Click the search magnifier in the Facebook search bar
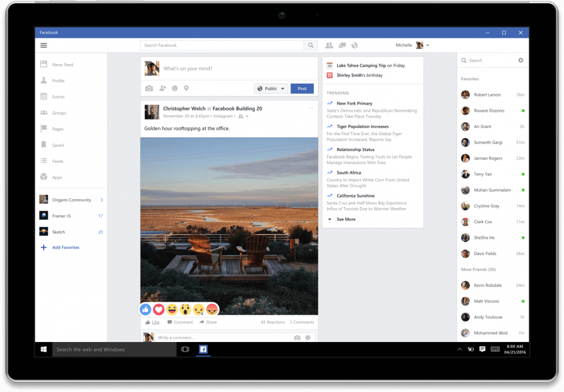 tap(310, 45)
